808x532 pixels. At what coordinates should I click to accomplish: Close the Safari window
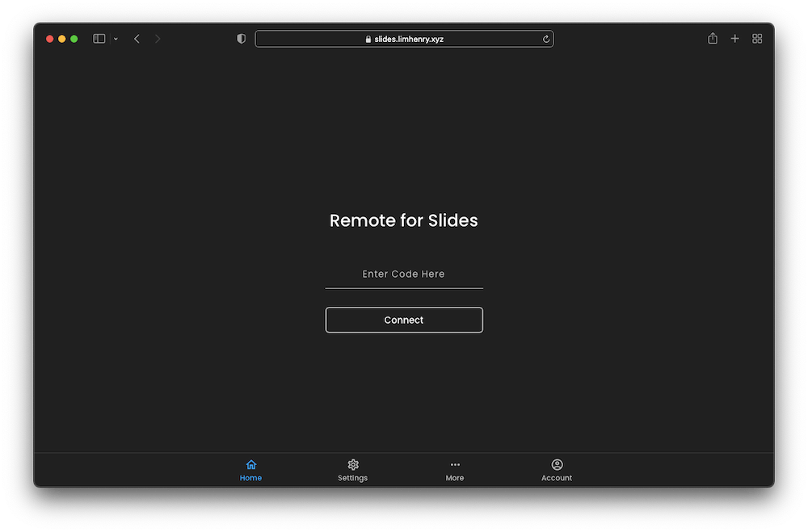(50, 39)
